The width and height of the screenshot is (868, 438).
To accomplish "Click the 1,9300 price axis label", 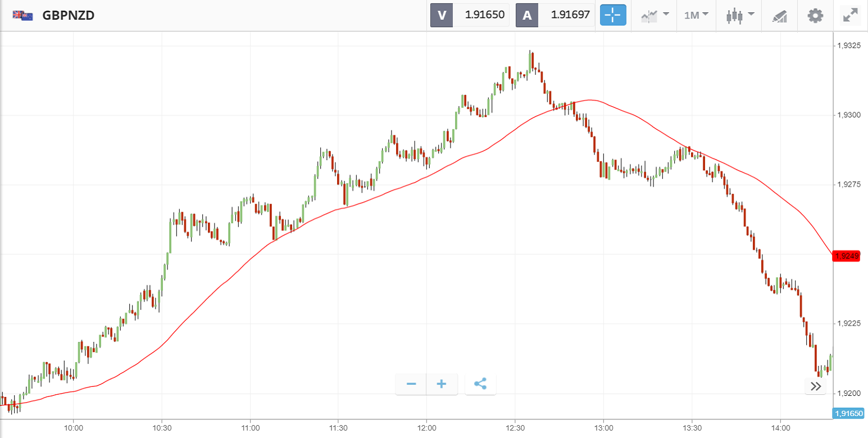I will click(x=849, y=115).
